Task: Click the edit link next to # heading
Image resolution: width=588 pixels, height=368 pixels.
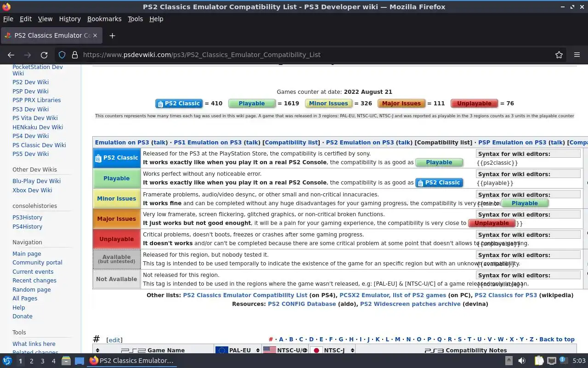Action: click(114, 340)
